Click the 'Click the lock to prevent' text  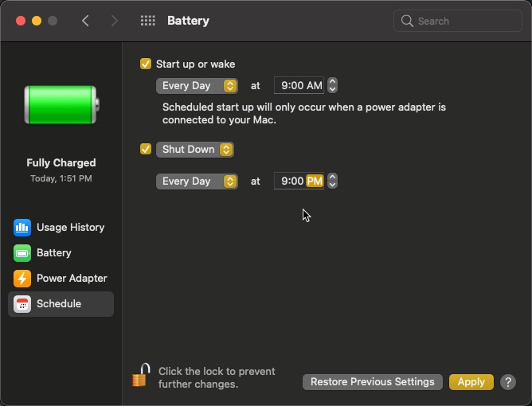coord(217,372)
